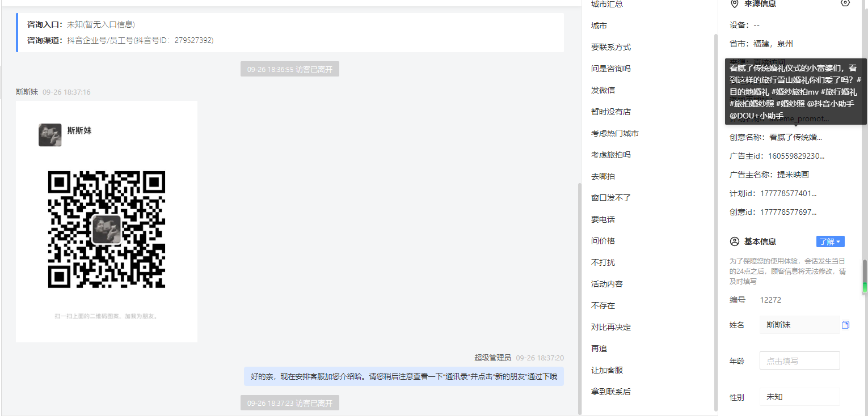The image size is (868, 416).
Task: Click the 广告主id value 160559829230...
Action: 797,156
